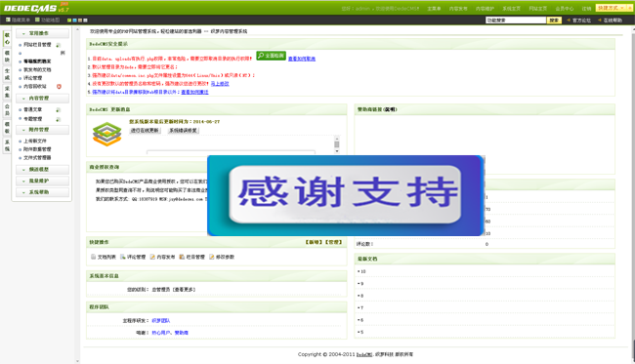Open 评论管理 in the sidebar
Viewport: 635px width, 364px height.
click(x=32, y=78)
